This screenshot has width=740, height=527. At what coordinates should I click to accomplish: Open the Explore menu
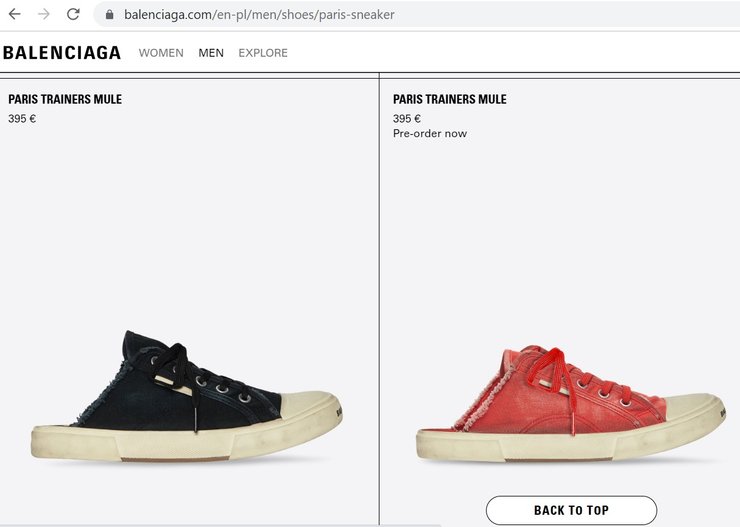263,53
